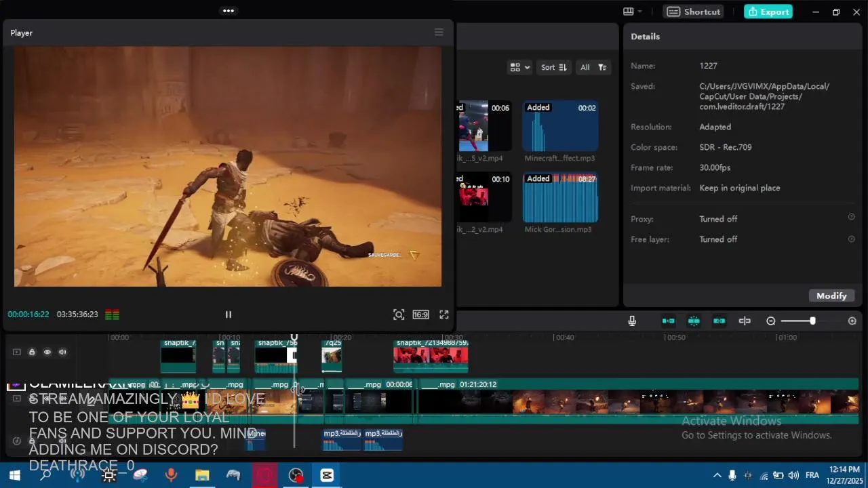Click the 00:40 mark on timeline ruler
Image resolution: width=868 pixels, height=488 pixels.
564,338
